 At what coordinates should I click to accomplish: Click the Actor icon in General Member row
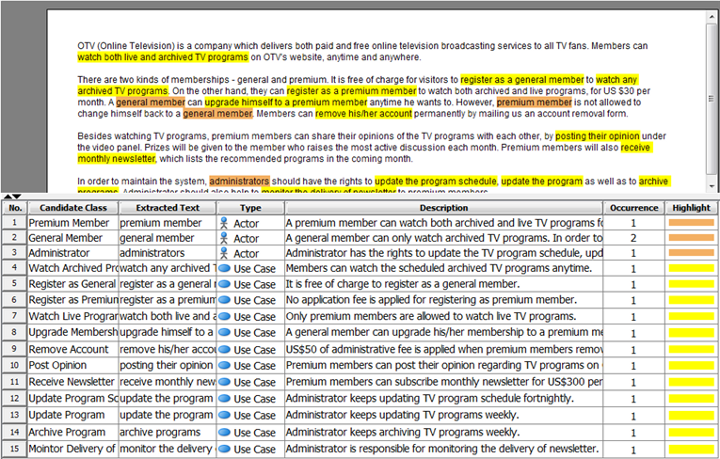224,238
